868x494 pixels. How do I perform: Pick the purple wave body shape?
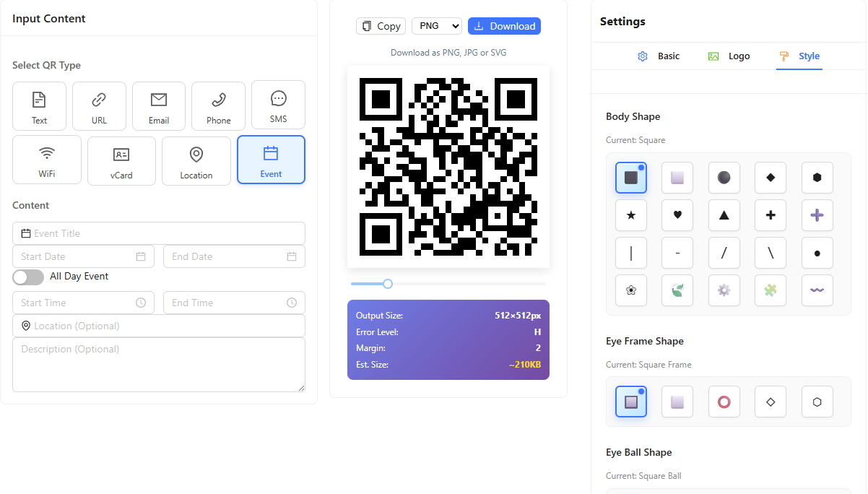point(817,290)
